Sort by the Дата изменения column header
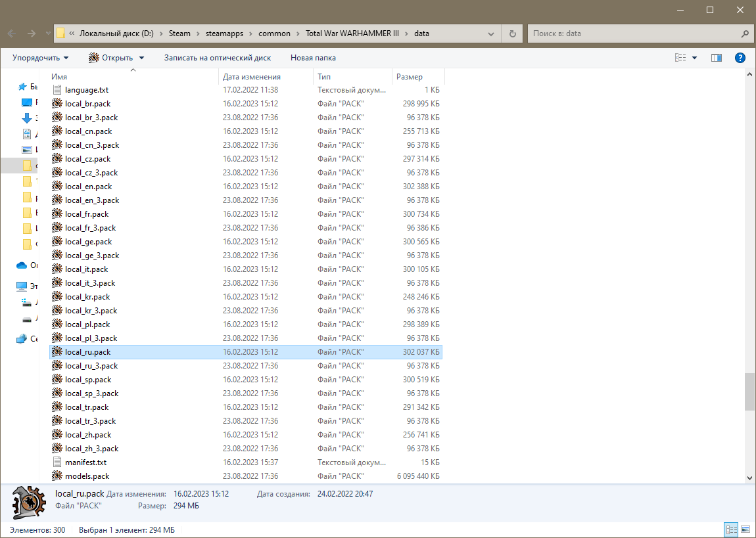Screen dimensions: 756x538 coord(266,77)
